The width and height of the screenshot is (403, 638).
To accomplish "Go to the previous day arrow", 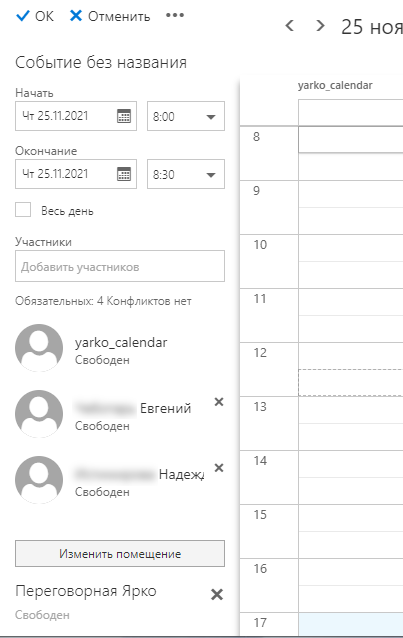I will point(289,26).
